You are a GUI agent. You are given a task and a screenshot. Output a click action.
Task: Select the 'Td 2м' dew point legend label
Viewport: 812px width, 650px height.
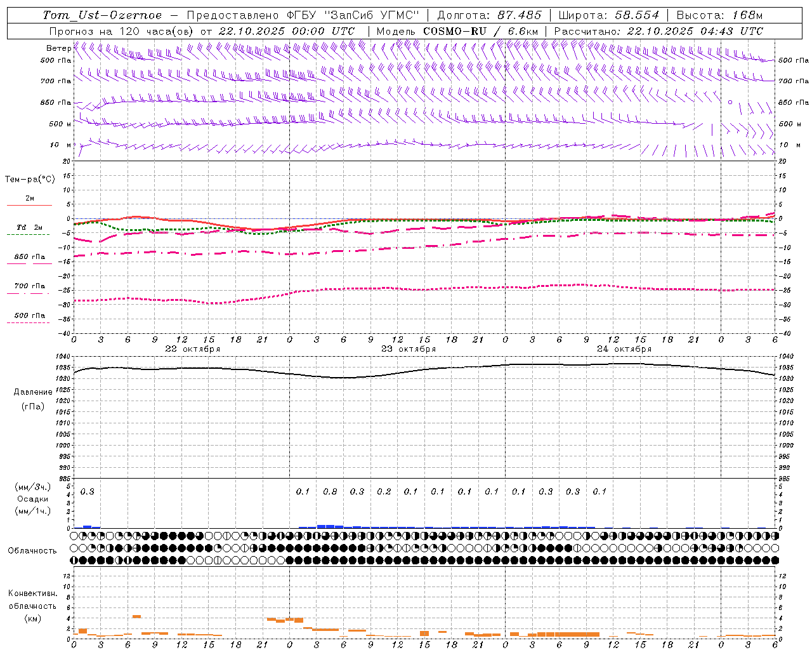(30, 227)
